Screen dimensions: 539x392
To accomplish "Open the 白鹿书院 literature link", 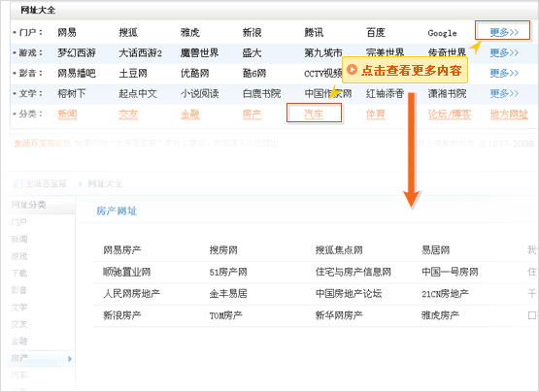I will (x=261, y=93).
